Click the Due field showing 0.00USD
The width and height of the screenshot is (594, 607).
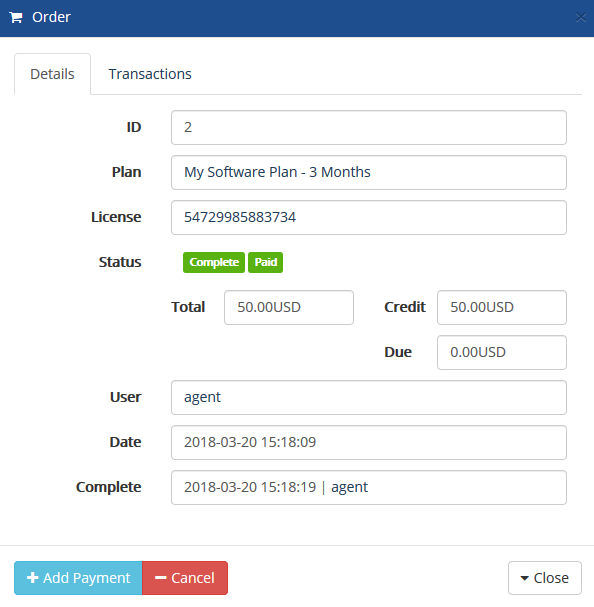click(x=502, y=352)
